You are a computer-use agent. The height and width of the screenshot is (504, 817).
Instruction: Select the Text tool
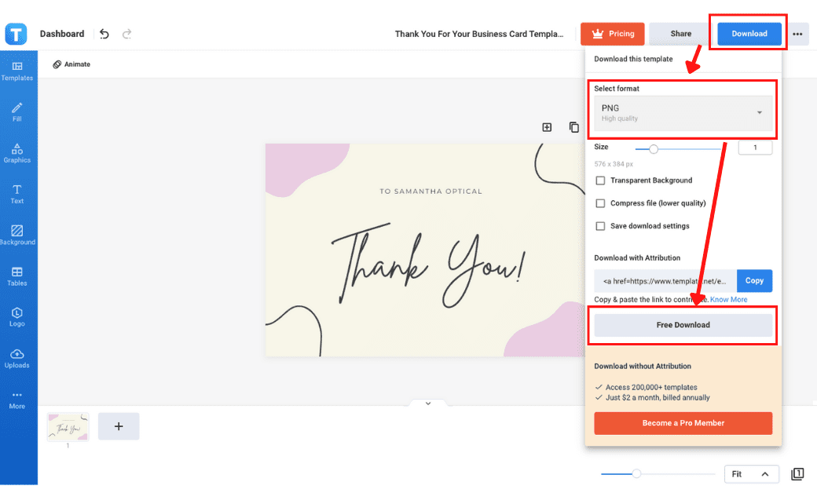16,193
